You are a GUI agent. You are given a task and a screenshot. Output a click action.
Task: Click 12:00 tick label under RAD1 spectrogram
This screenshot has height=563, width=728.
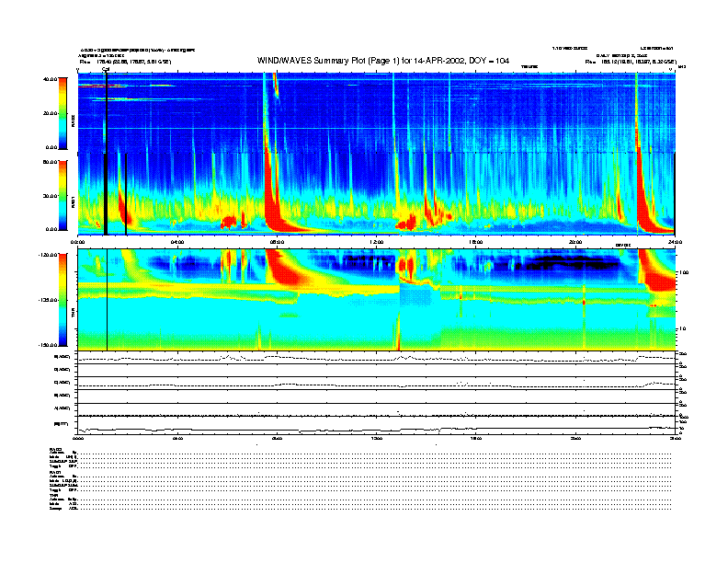pos(377,242)
